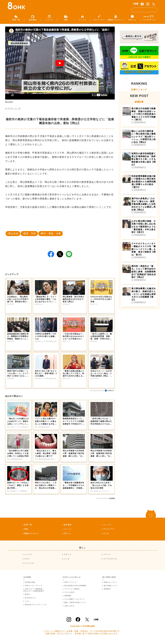Open the 岡山県教委 臨時休校 pickup card

point(74,296)
